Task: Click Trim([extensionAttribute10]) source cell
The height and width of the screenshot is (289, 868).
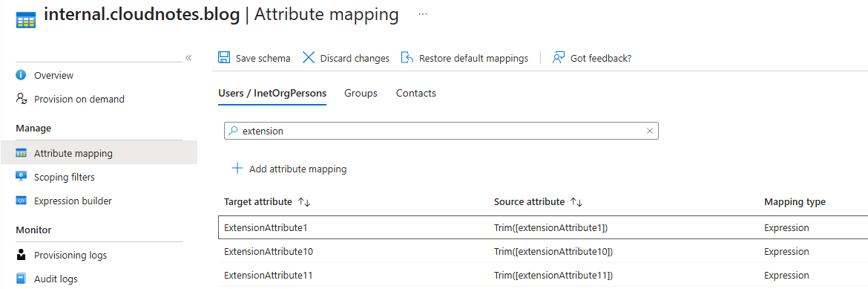Action: pos(553,252)
